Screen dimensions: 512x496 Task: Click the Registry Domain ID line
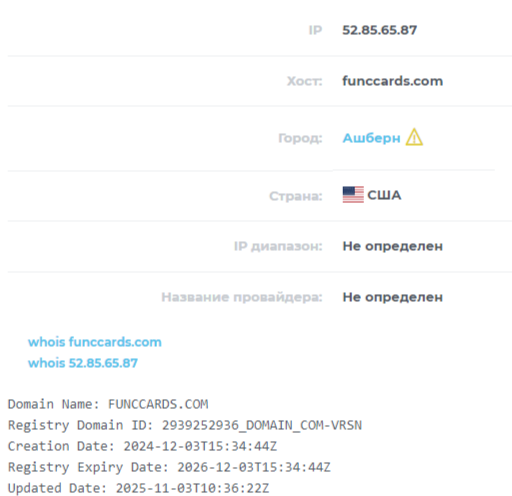tap(185, 425)
